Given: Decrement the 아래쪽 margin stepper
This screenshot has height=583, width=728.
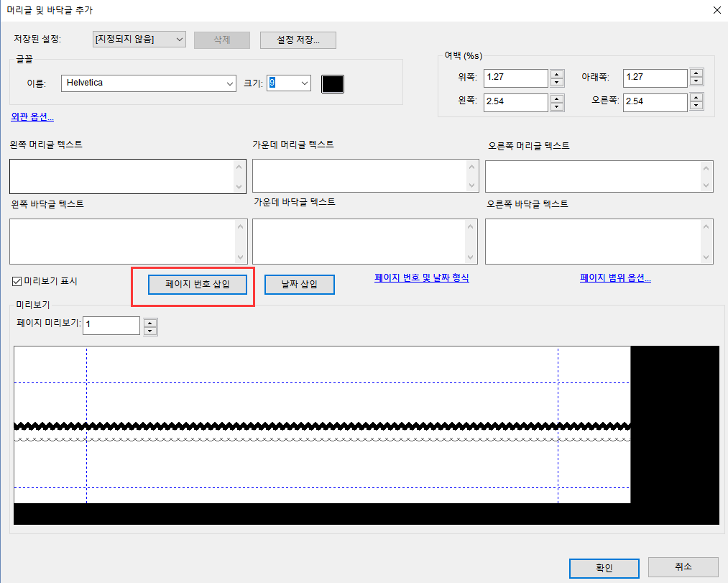Looking at the screenshot, I should [696, 81].
